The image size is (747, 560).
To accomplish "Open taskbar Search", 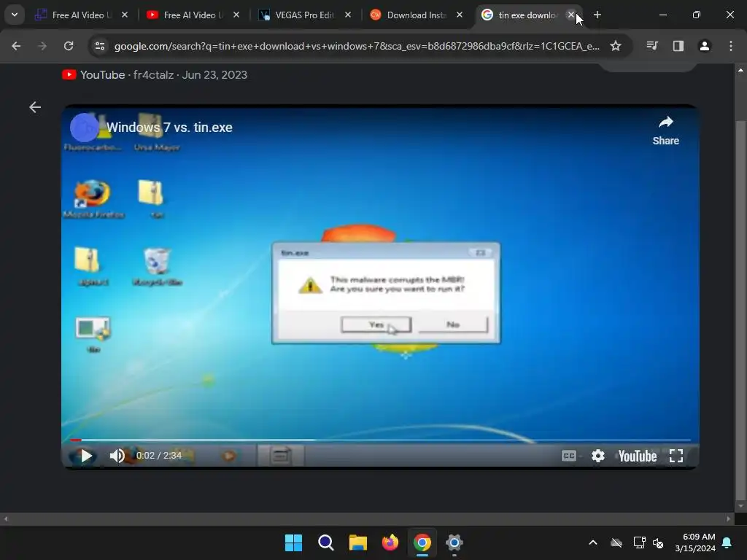I will tap(326, 542).
